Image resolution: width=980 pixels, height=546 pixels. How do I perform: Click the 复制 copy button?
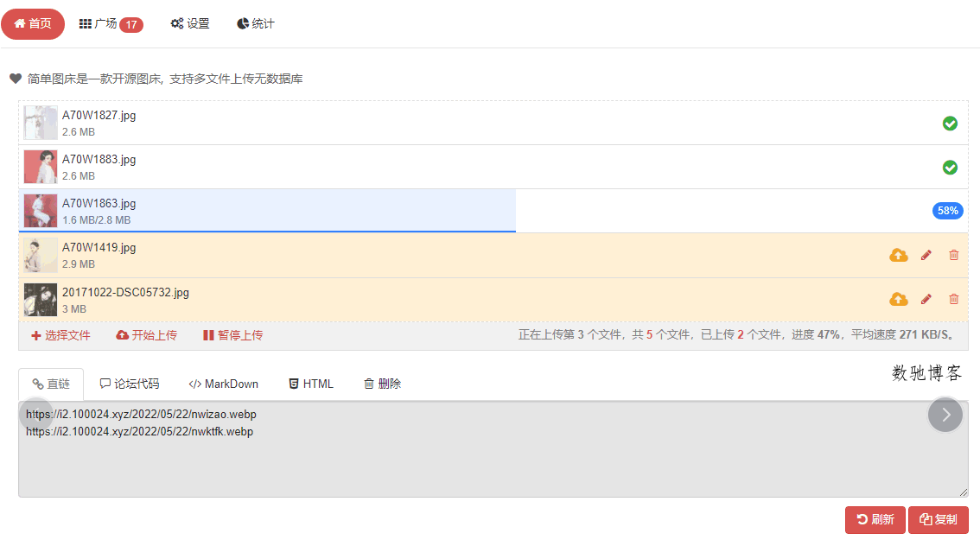click(x=939, y=520)
